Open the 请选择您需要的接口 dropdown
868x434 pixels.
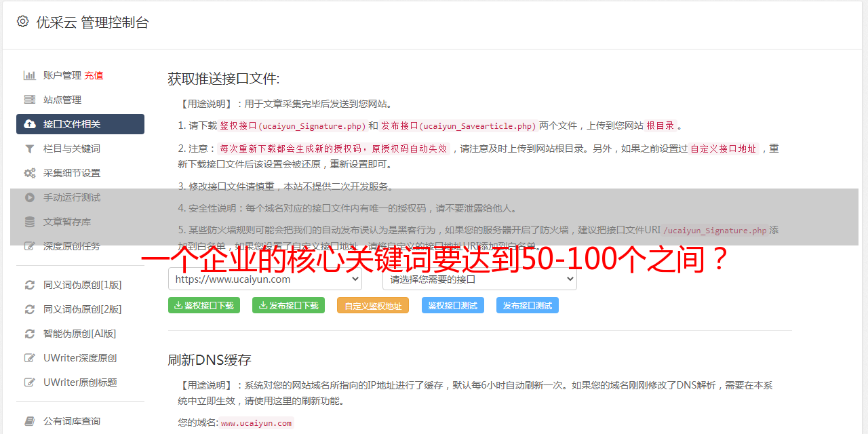[480, 279]
